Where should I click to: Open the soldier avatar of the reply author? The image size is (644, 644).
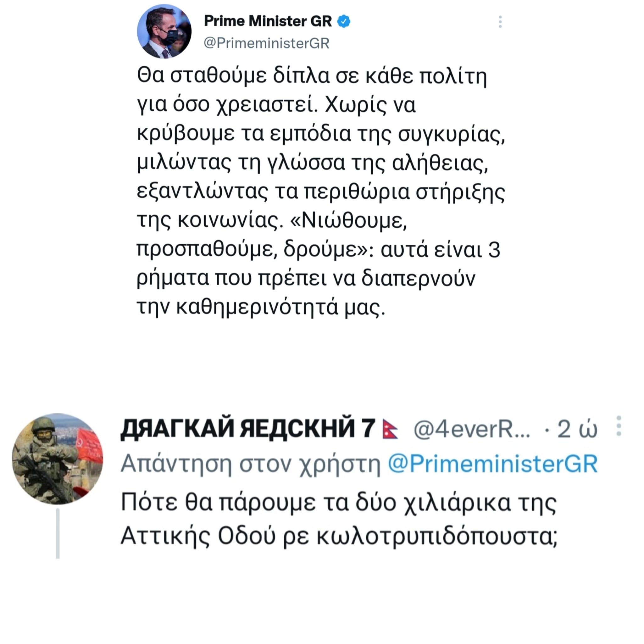57,459
